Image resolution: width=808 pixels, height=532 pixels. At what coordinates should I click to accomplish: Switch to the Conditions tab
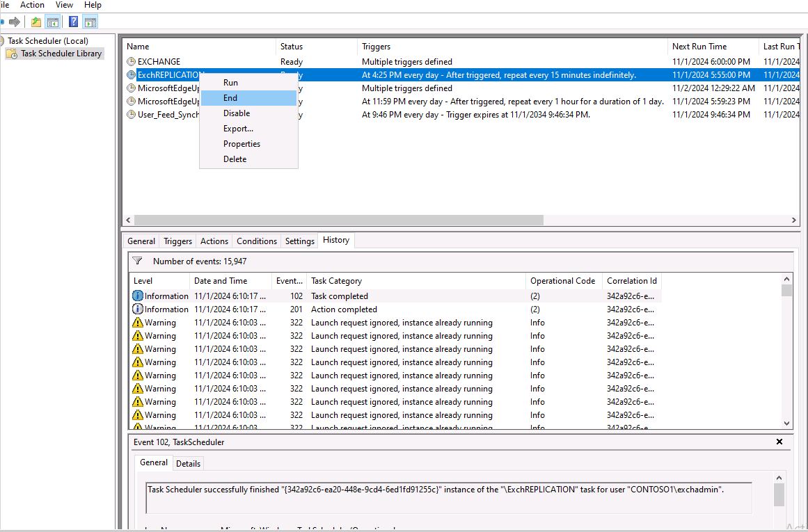pyautogui.click(x=257, y=241)
